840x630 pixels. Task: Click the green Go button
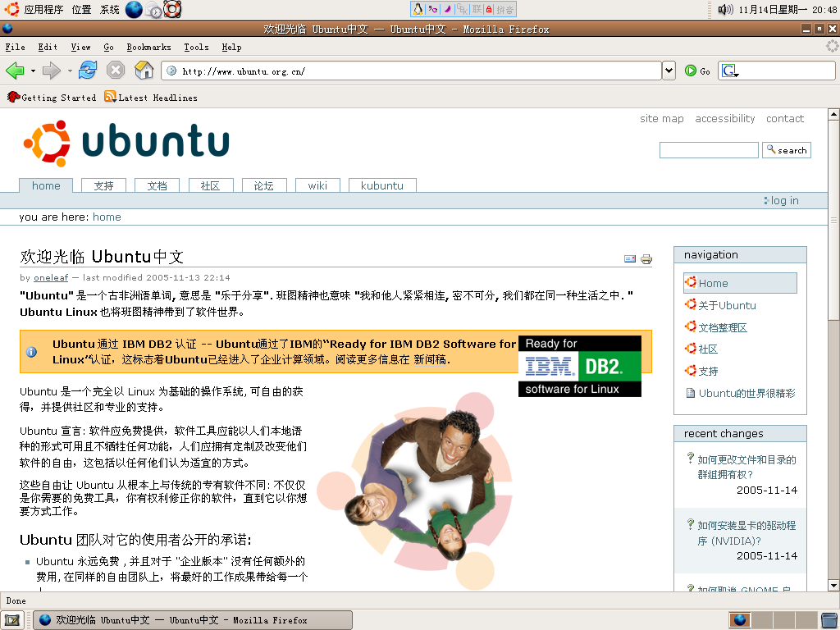tap(697, 71)
